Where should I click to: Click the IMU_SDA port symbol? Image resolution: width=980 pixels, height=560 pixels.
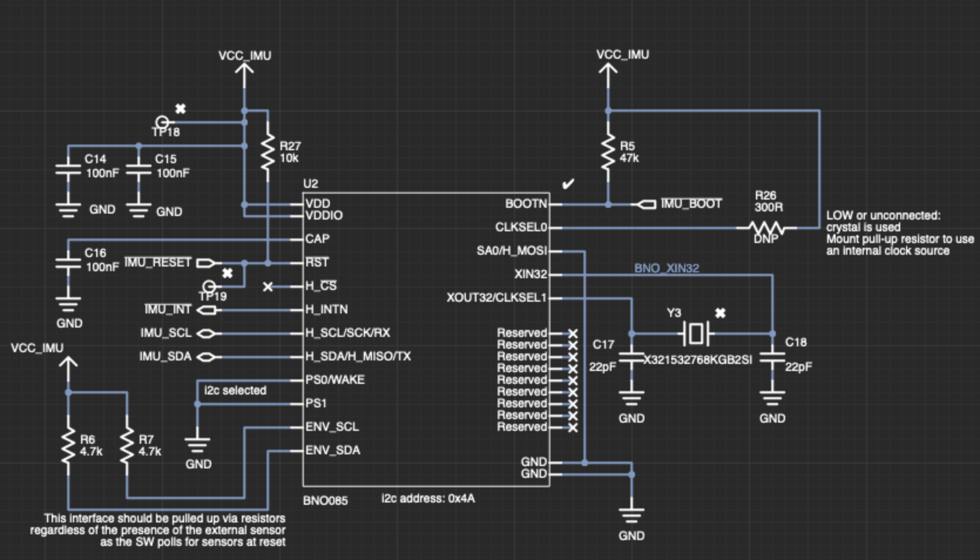pos(206,357)
